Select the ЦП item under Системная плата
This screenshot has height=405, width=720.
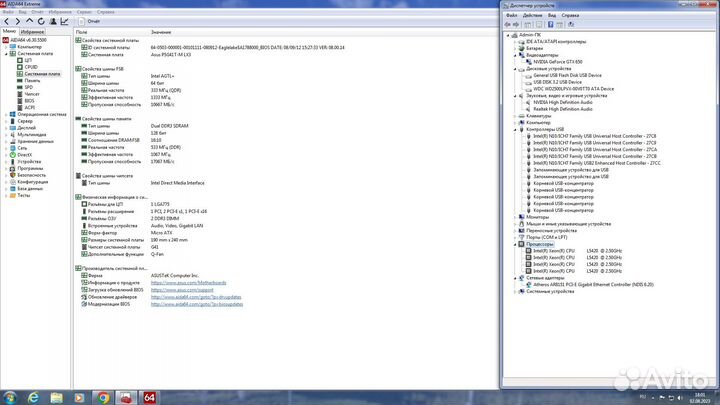[28, 60]
